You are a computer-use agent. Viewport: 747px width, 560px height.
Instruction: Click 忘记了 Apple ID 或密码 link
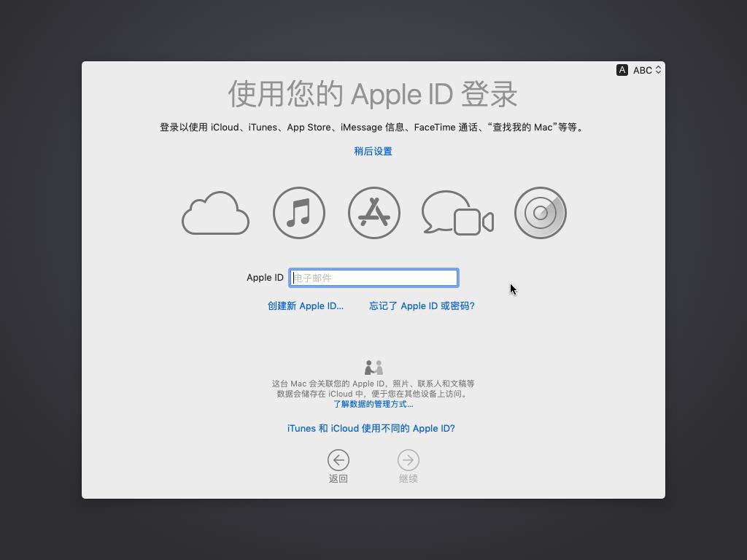(422, 306)
